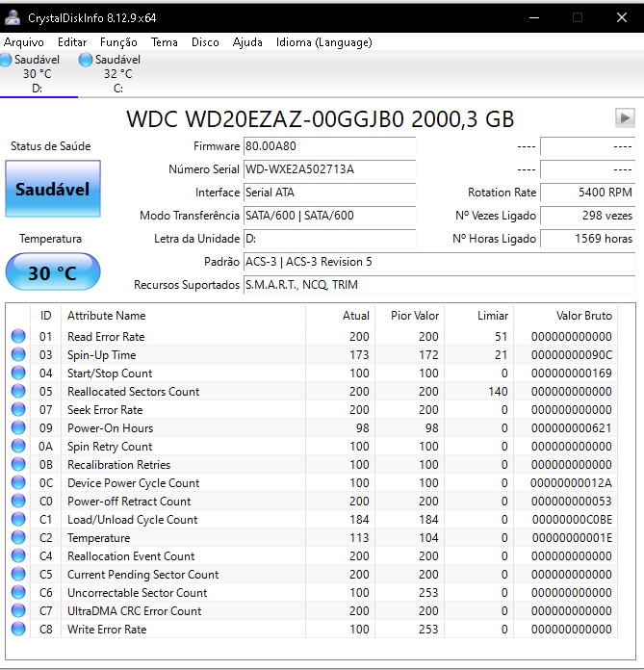
Task: Click status orb for Load/Unload Cycle Count
Action: [18, 519]
